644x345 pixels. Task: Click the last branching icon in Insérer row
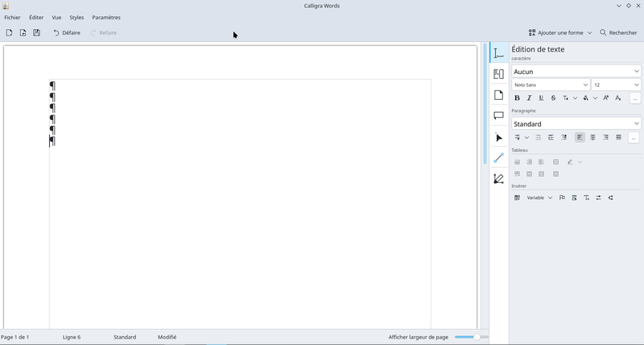(x=611, y=197)
